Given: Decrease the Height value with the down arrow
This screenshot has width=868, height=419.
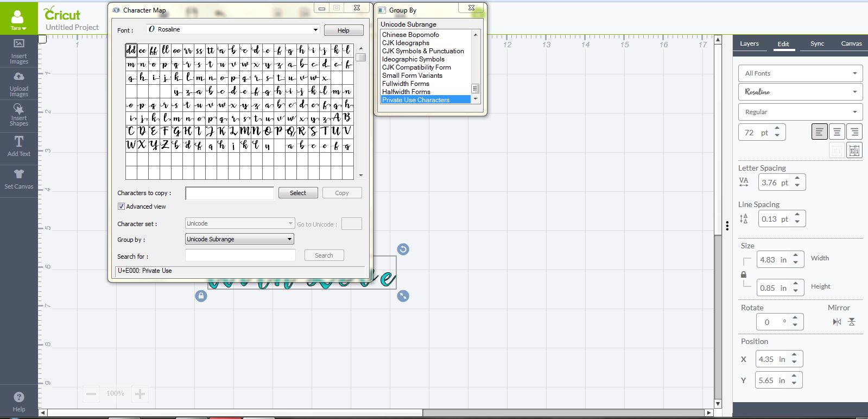Looking at the screenshot, I should 796,291.
